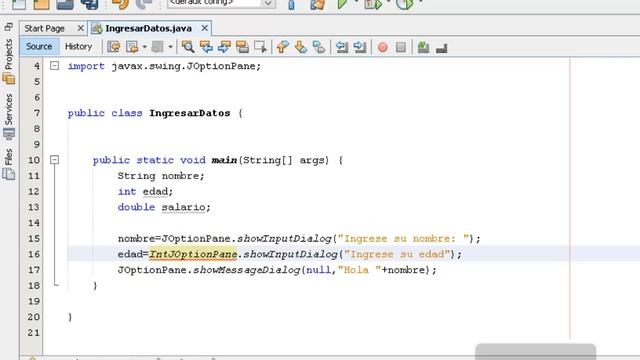
Task: Redo action icon
Action: click(143, 4)
